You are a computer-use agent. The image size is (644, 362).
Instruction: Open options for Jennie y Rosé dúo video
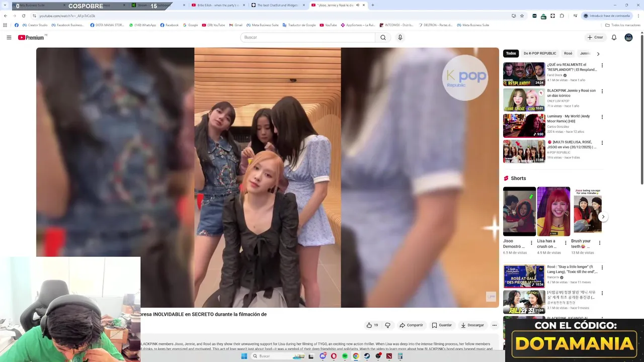(602, 92)
